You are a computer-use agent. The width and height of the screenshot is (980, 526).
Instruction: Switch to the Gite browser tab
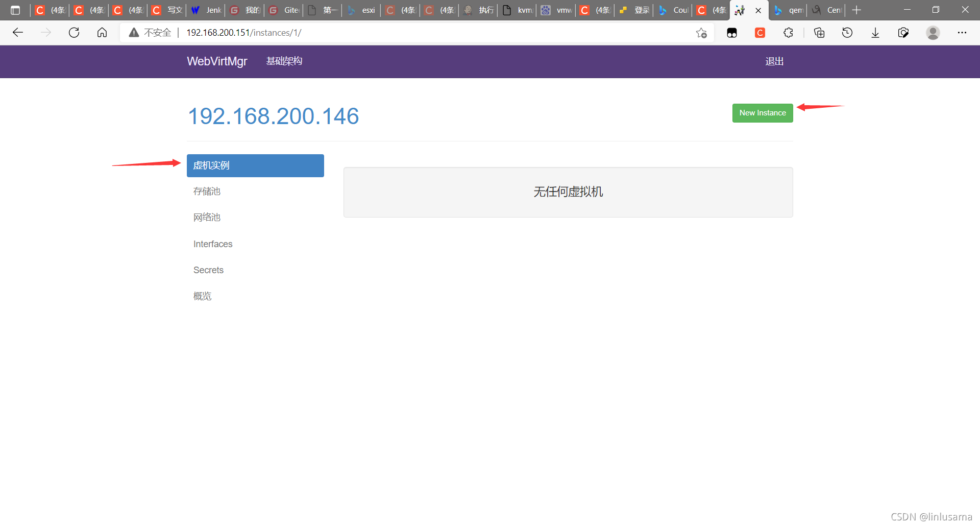[x=283, y=10]
